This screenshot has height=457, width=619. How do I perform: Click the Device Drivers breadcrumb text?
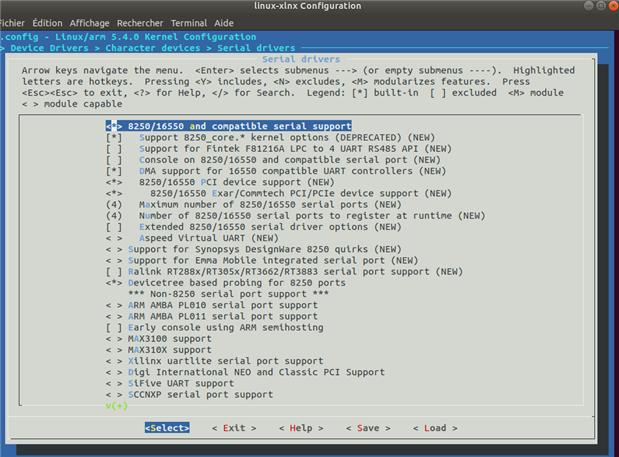point(49,48)
